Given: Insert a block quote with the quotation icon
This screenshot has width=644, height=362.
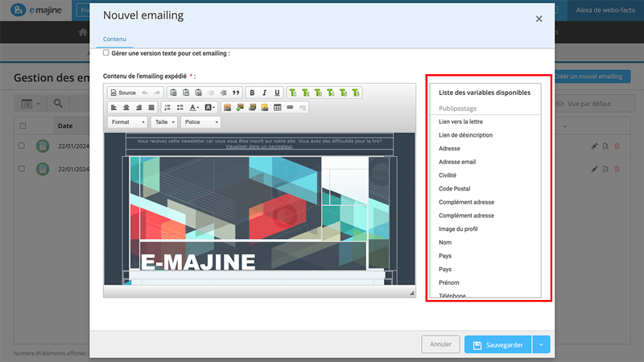Looking at the screenshot, I should pyautogui.click(x=236, y=93).
